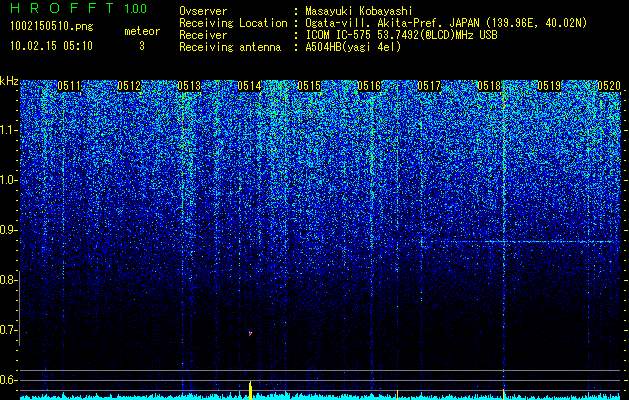Click the 0519 time marker
This screenshot has height=400, width=629.
pyautogui.click(x=549, y=86)
